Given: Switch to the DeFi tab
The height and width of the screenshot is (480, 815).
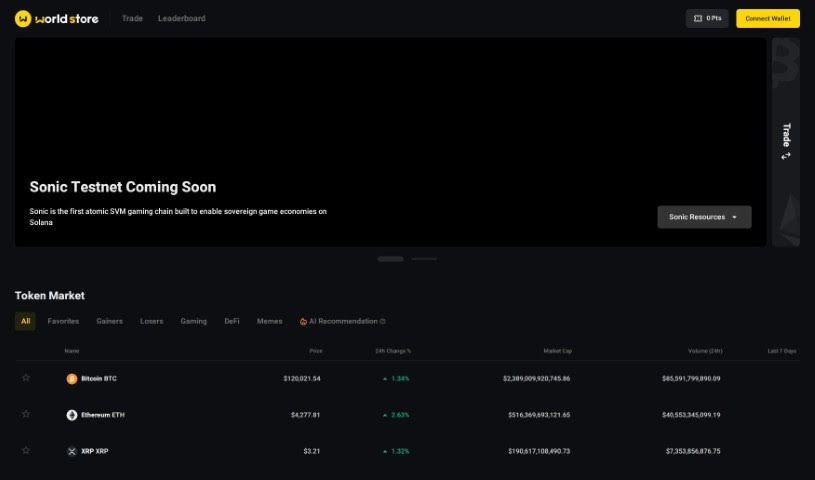Looking at the screenshot, I should point(232,321).
